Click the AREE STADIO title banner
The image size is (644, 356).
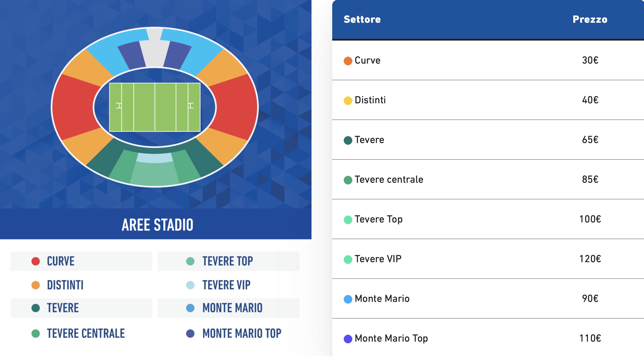click(156, 224)
